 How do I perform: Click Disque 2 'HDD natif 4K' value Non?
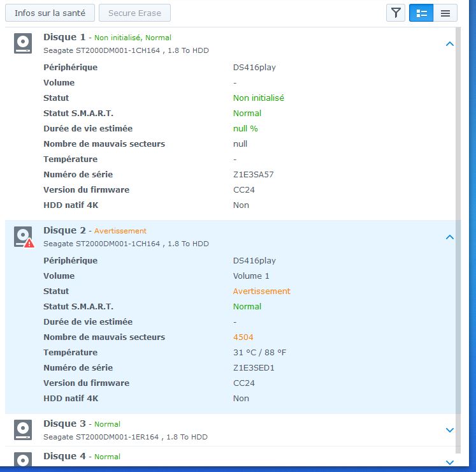pyautogui.click(x=241, y=399)
